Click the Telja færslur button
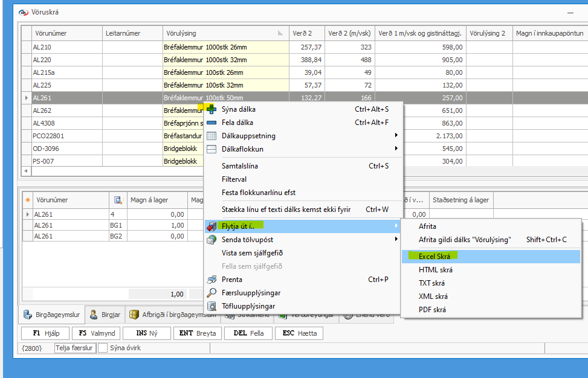Screen dimensions: 588x378 [75, 348]
